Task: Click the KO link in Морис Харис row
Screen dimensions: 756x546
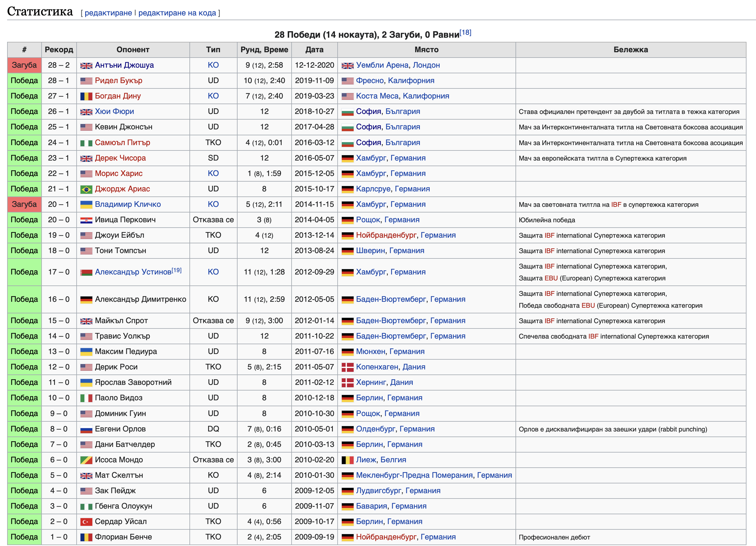Action: click(x=213, y=173)
